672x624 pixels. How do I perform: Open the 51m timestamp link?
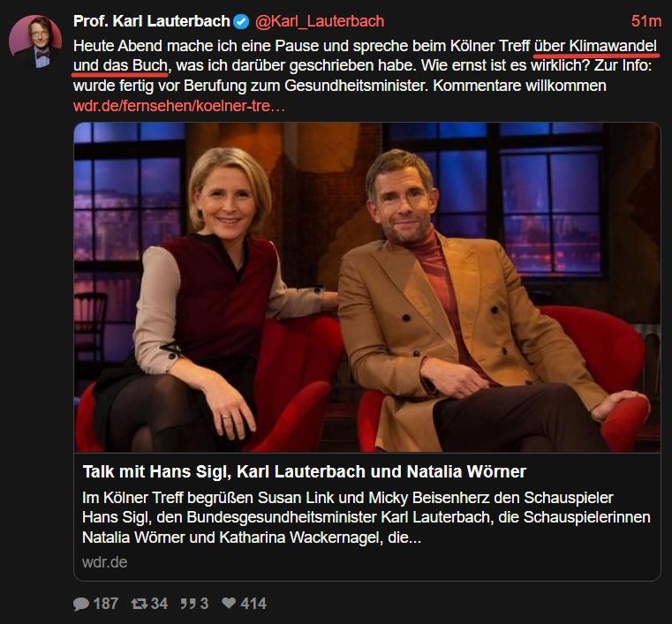(646, 21)
